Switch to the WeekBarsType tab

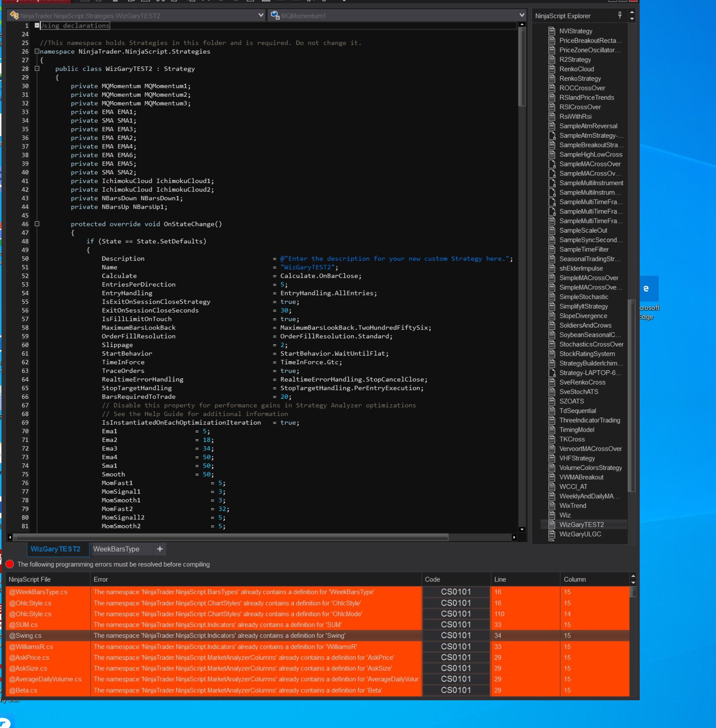[116, 549]
